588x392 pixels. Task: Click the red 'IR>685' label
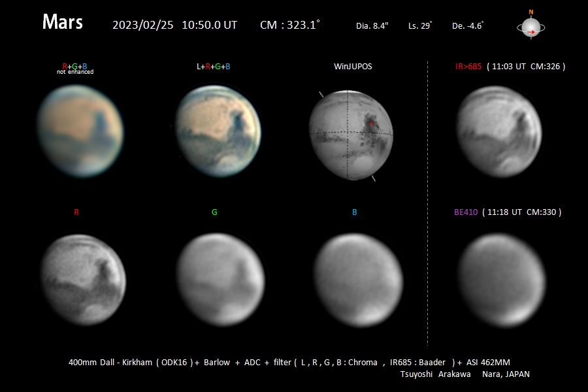[468, 67]
